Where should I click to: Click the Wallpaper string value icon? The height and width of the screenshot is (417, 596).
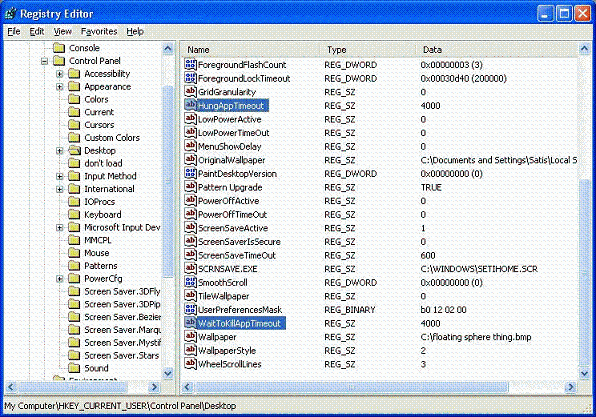pos(190,336)
